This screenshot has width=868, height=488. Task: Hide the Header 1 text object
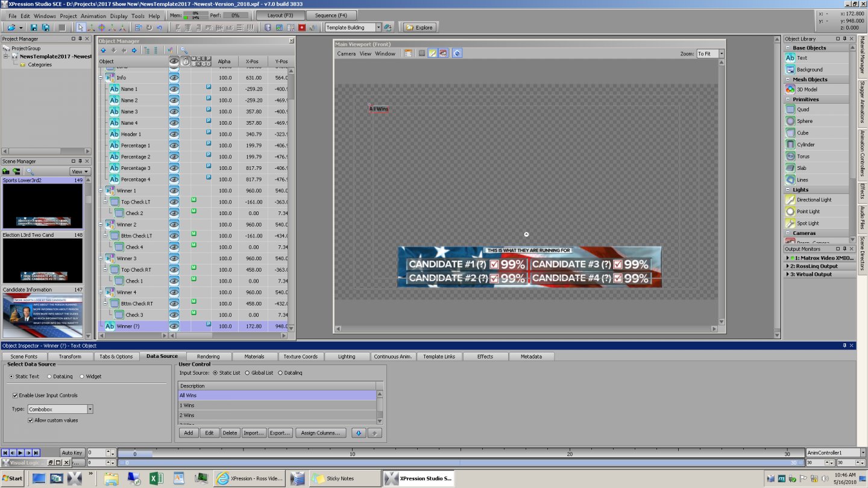point(174,134)
